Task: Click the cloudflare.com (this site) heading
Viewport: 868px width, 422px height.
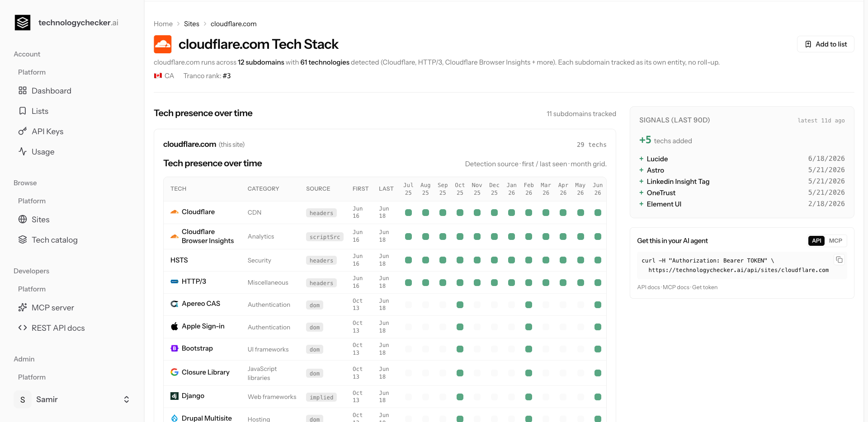Action: pos(204,144)
